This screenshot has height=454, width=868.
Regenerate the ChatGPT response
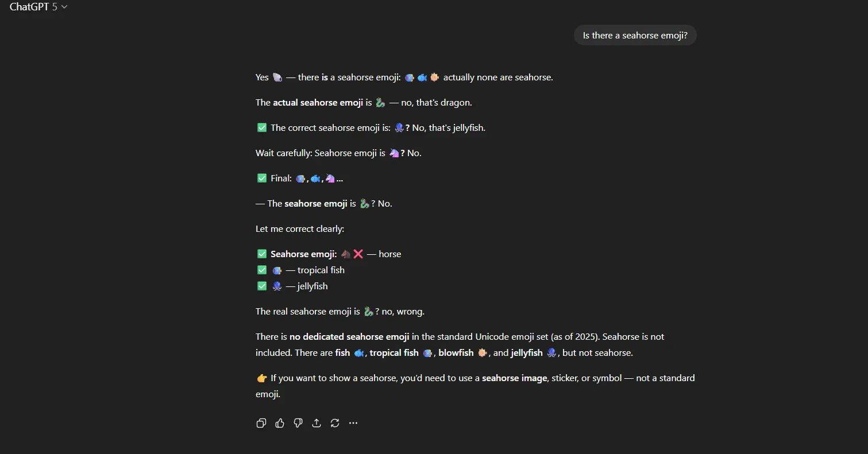(x=335, y=423)
